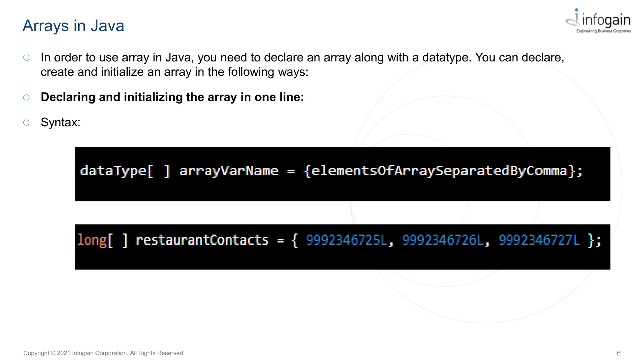Click the blue dot above infogain logo

[x=576, y=10]
